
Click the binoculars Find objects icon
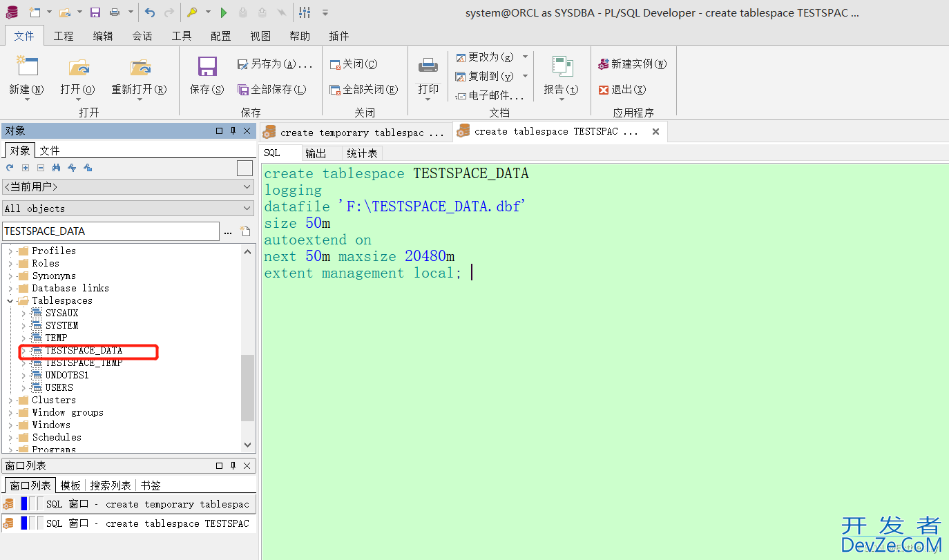pos(57,168)
